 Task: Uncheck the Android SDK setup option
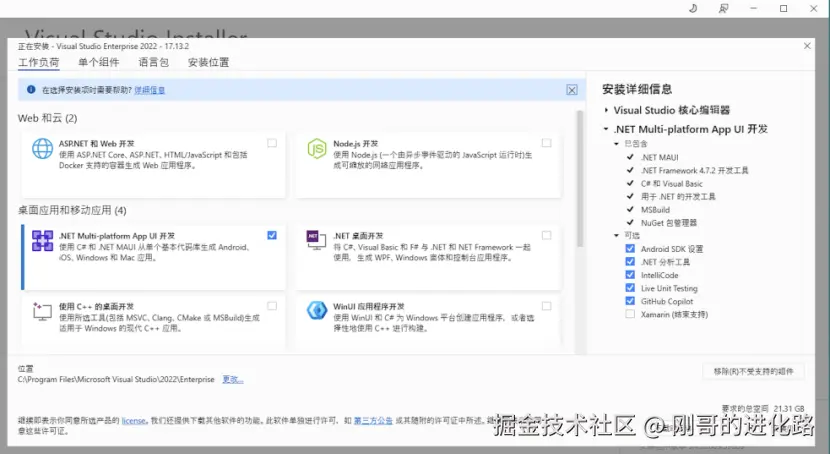click(x=630, y=248)
